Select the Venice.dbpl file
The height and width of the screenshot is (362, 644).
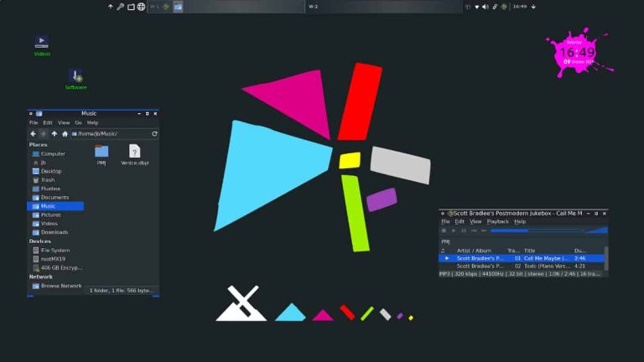tap(134, 153)
